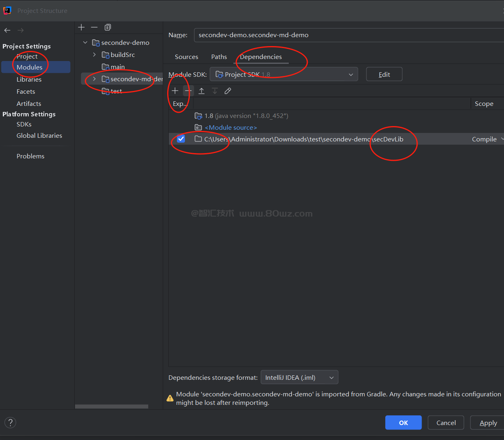This screenshot has width=504, height=440.
Task: Remove the selected dependency with minus icon
Action: (x=188, y=91)
